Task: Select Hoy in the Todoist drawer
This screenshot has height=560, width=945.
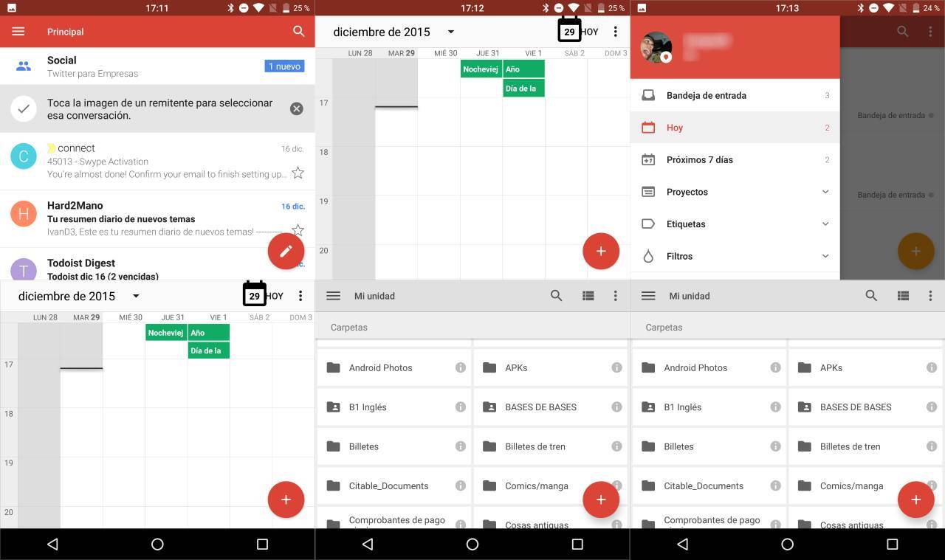Action: click(x=675, y=128)
